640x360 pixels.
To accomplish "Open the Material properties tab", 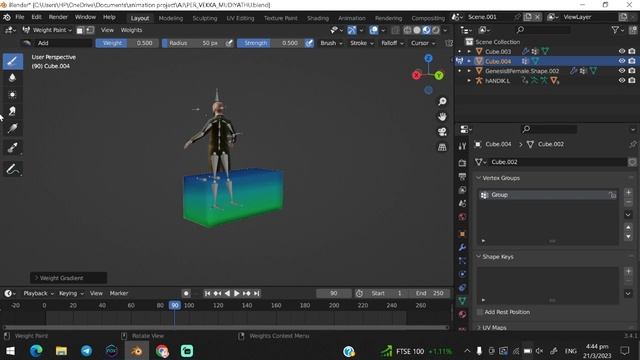I will (462, 314).
